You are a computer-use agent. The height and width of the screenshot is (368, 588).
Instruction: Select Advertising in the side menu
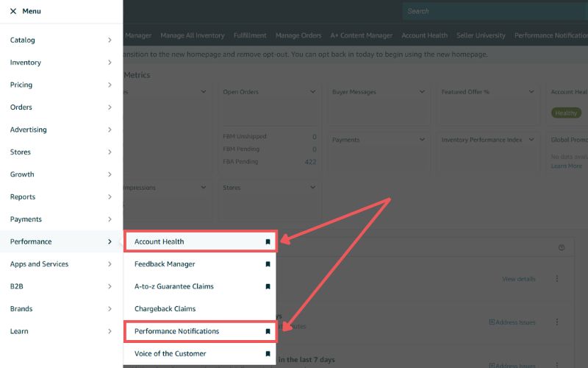point(29,130)
